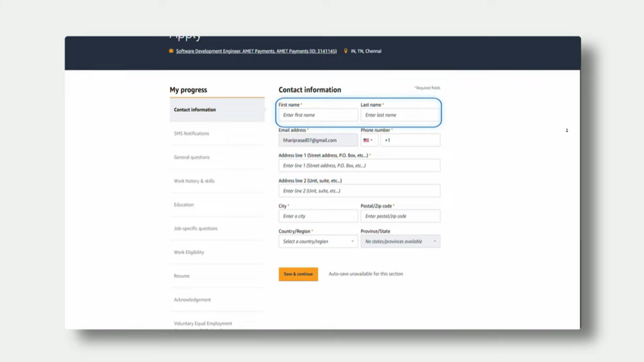The image size is (644, 362).
Task: Open the General questions section
Action: click(x=192, y=157)
